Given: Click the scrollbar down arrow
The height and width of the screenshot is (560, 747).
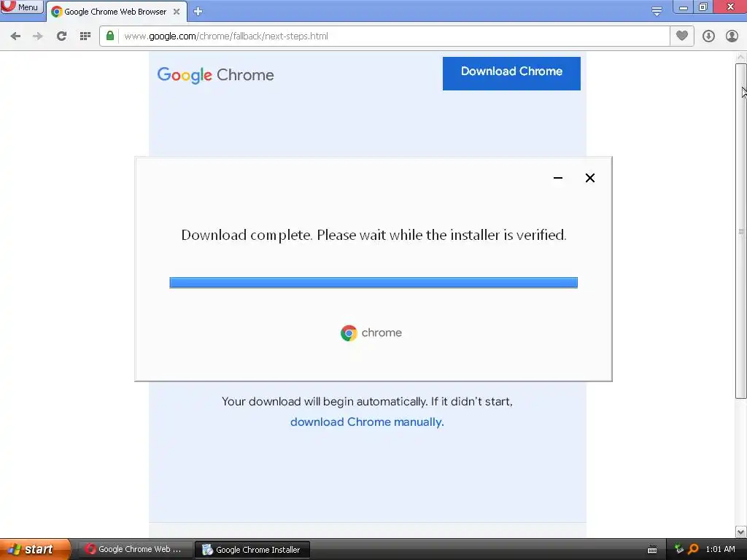Looking at the screenshot, I should pyautogui.click(x=741, y=532).
